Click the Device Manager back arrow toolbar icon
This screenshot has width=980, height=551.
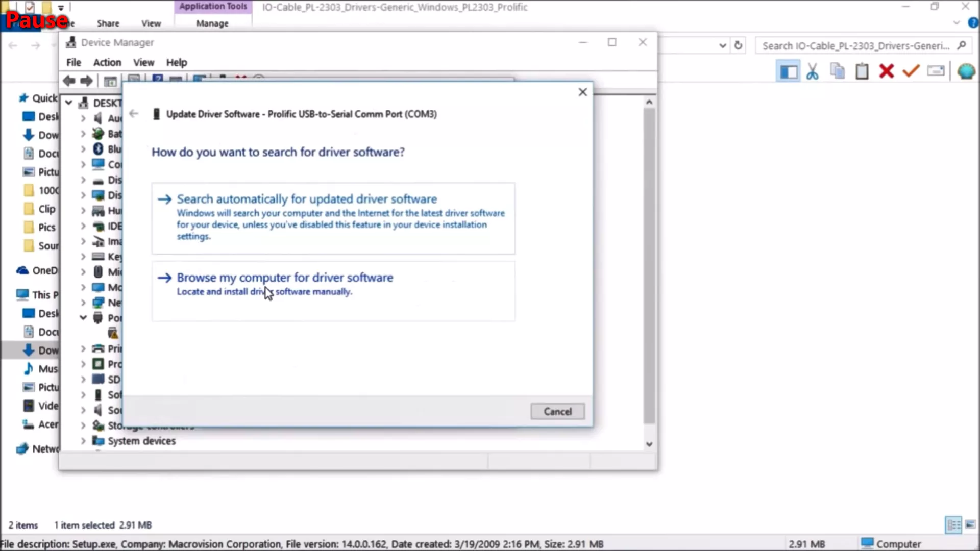click(x=69, y=81)
